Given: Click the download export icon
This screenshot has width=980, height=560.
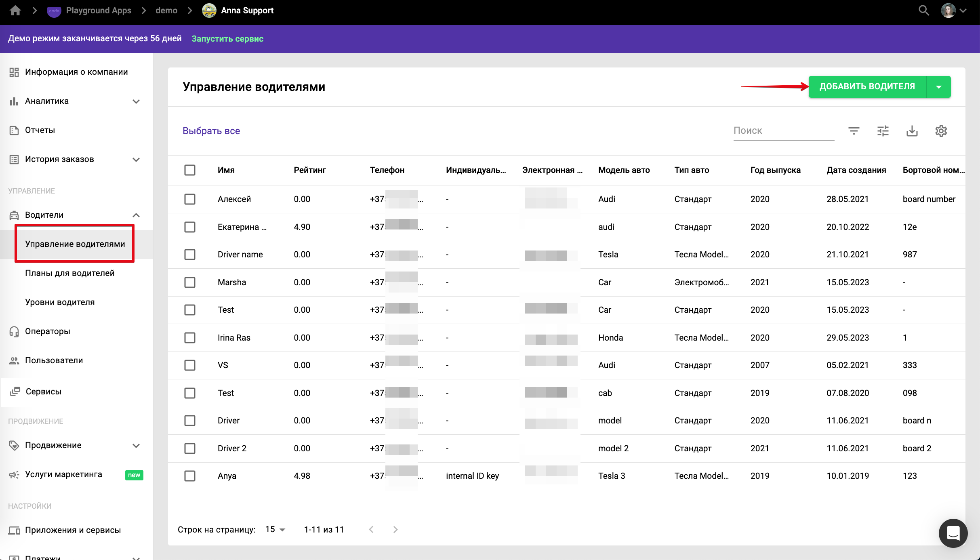Looking at the screenshot, I should (x=912, y=131).
